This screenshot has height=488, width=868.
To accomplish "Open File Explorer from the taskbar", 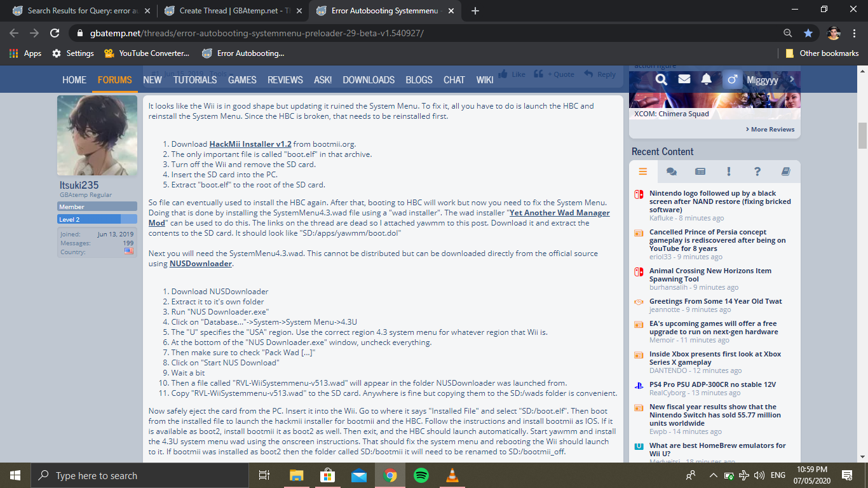I will click(297, 475).
